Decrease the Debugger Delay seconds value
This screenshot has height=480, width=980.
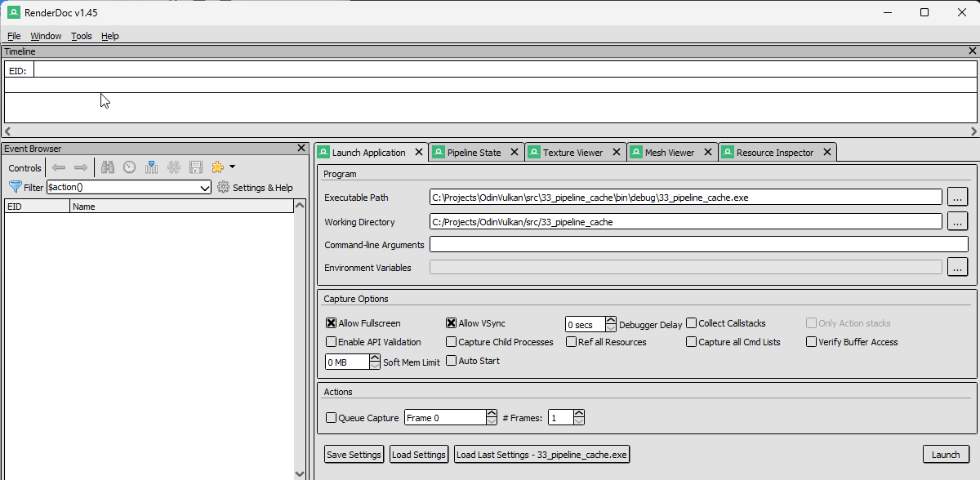[x=611, y=328]
